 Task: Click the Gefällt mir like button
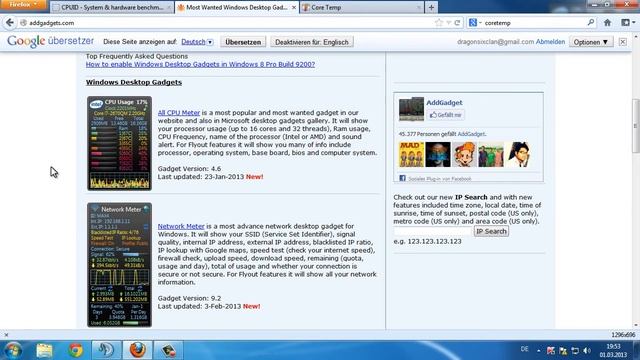tap(446, 115)
